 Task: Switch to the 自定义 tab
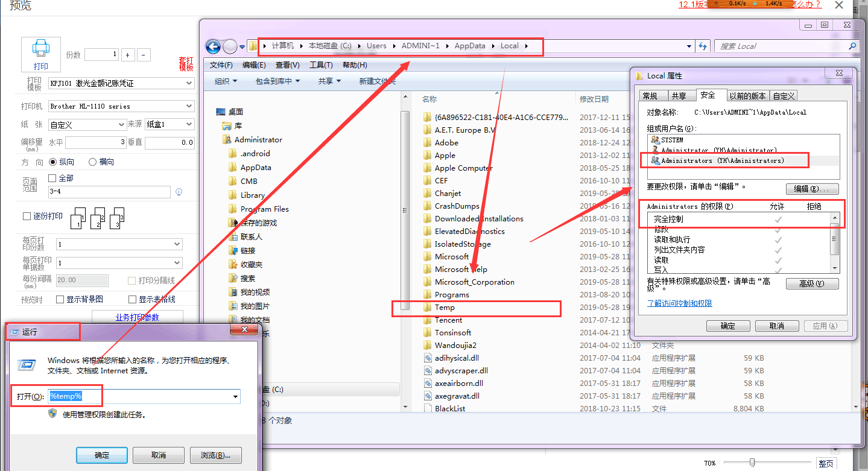pos(784,96)
